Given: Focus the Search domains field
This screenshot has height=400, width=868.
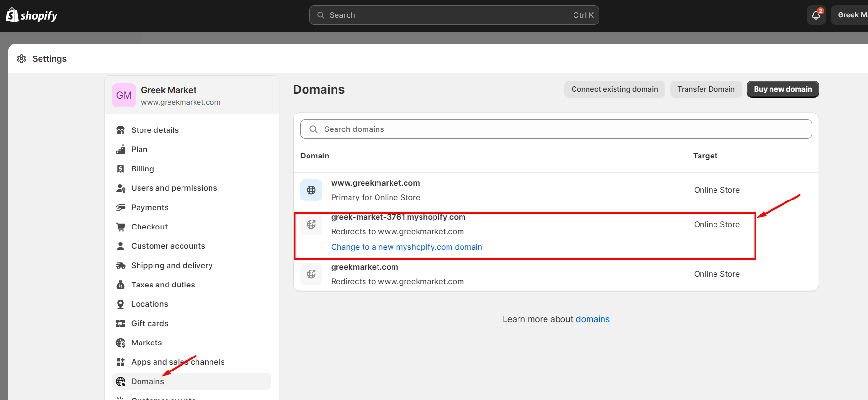Looking at the screenshot, I should [x=556, y=129].
